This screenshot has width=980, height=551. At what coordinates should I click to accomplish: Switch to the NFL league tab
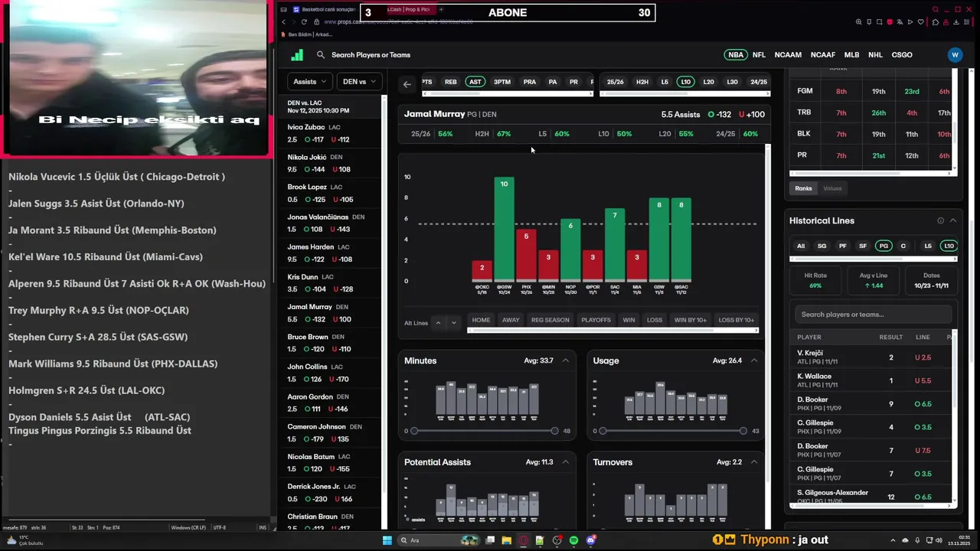(x=759, y=55)
